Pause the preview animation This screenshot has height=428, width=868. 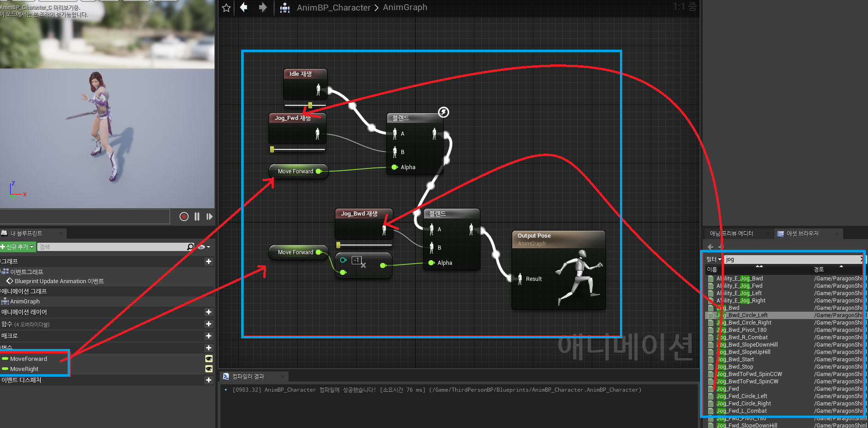[x=197, y=217]
